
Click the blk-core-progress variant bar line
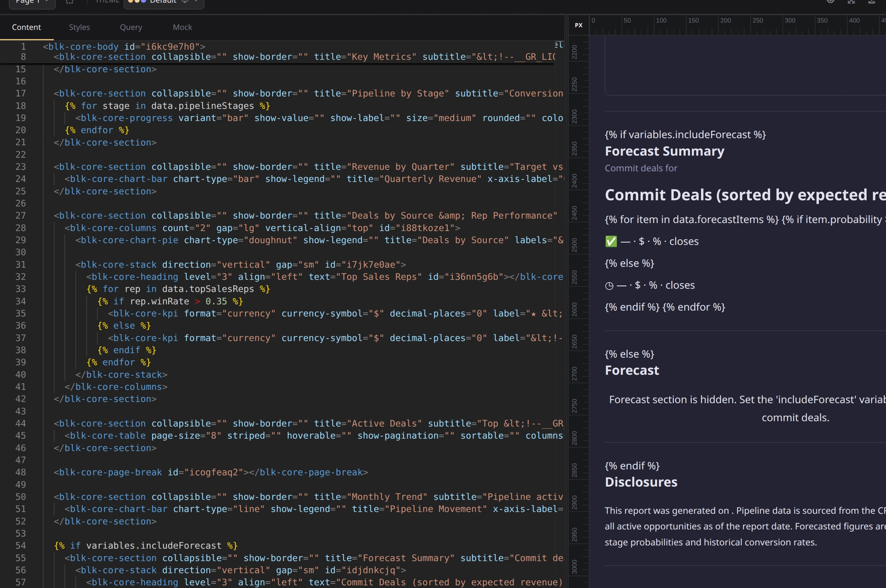click(319, 118)
